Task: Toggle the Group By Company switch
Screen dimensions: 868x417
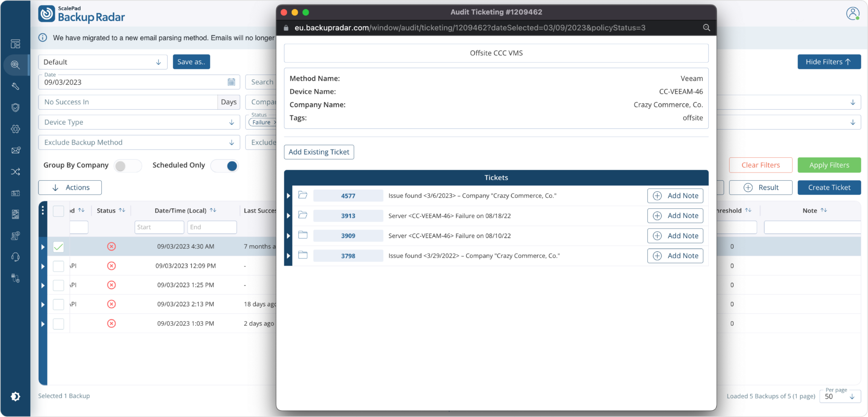Action: (127, 166)
